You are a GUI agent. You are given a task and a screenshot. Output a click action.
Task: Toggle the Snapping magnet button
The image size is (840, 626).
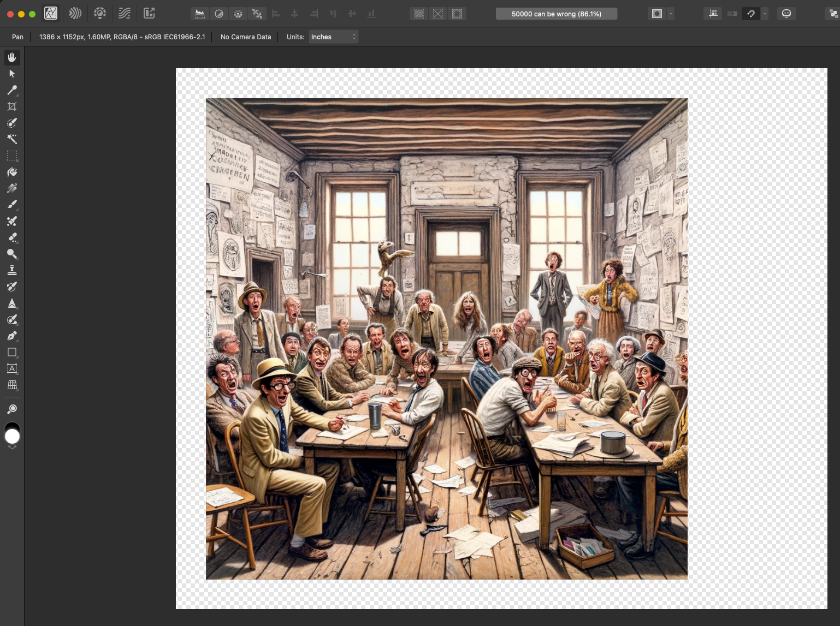pos(751,14)
